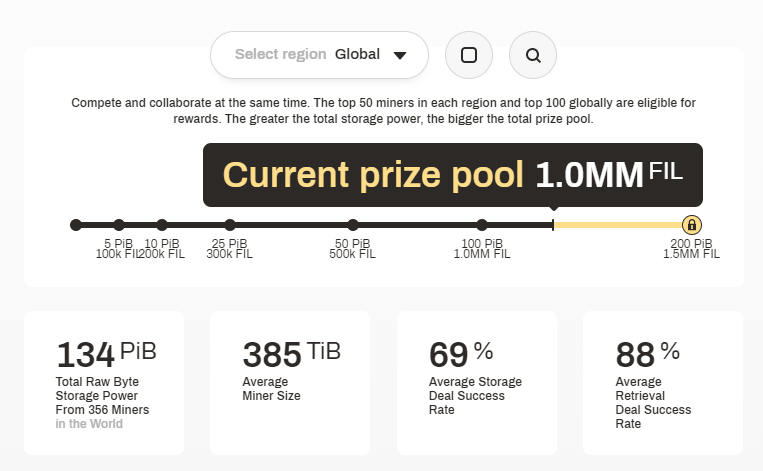Click the yellow remaining-progress segment of the bar
The image size is (763, 471).
(x=618, y=225)
